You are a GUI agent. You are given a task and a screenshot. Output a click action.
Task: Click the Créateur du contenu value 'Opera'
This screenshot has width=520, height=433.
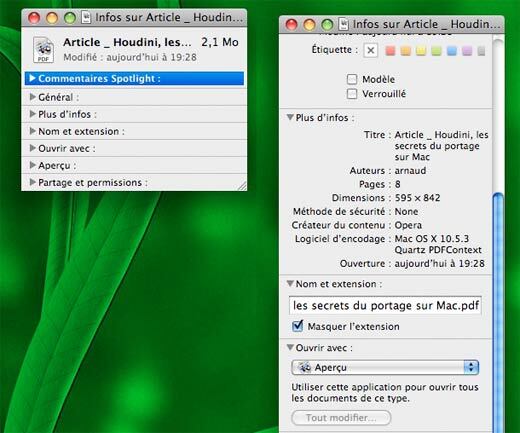click(x=408, y=225)
